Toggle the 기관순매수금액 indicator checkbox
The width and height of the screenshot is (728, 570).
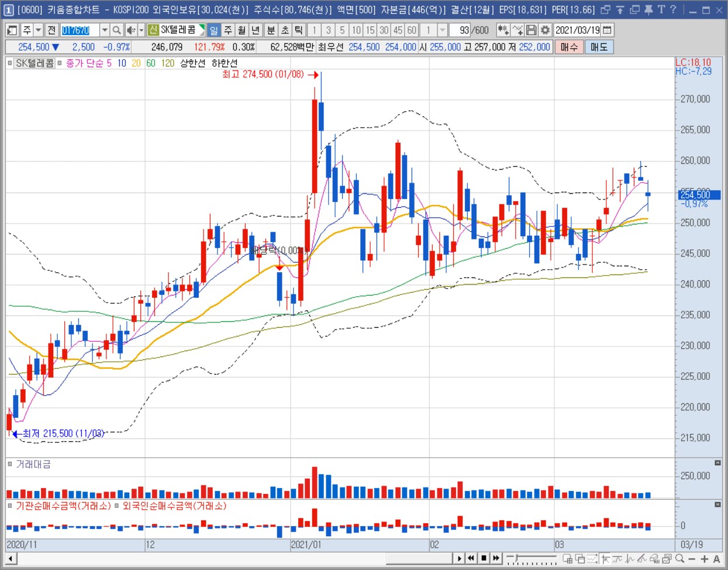point(10,506)
